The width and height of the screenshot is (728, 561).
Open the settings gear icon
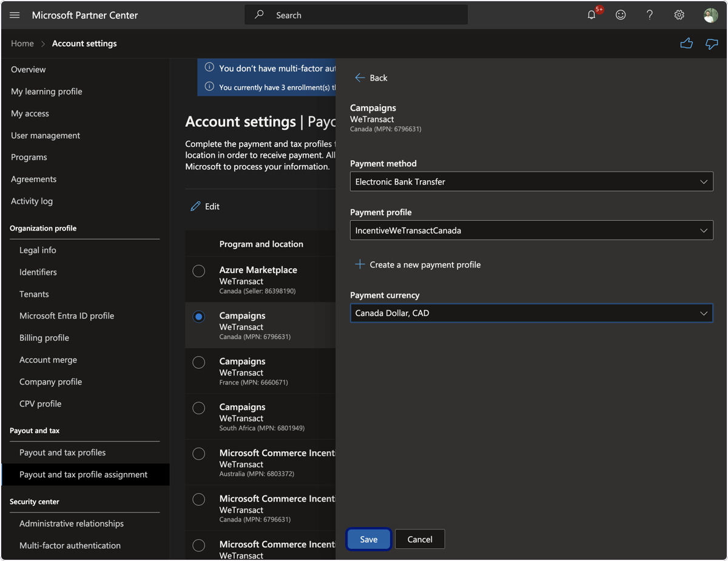[x=679, y=15]
